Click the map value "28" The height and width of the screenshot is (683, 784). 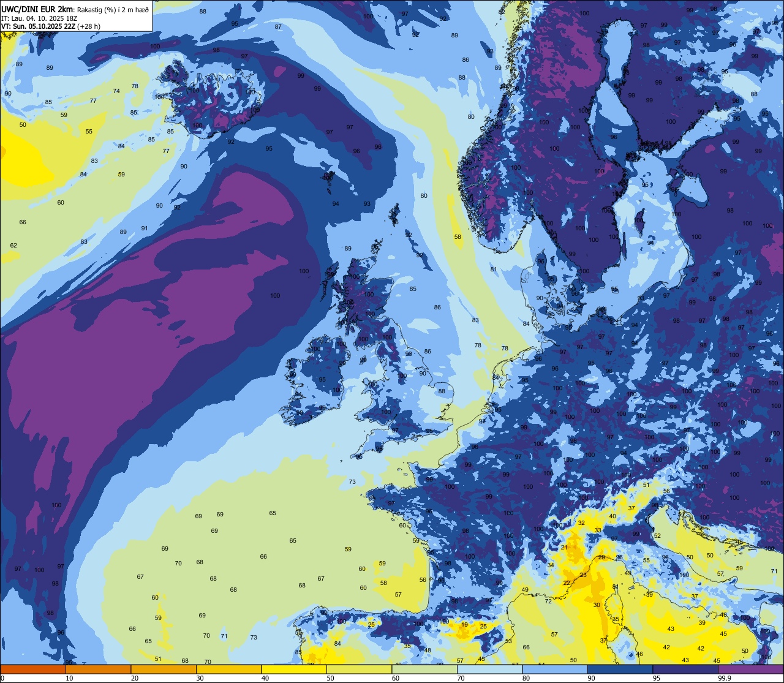point(601,557)
